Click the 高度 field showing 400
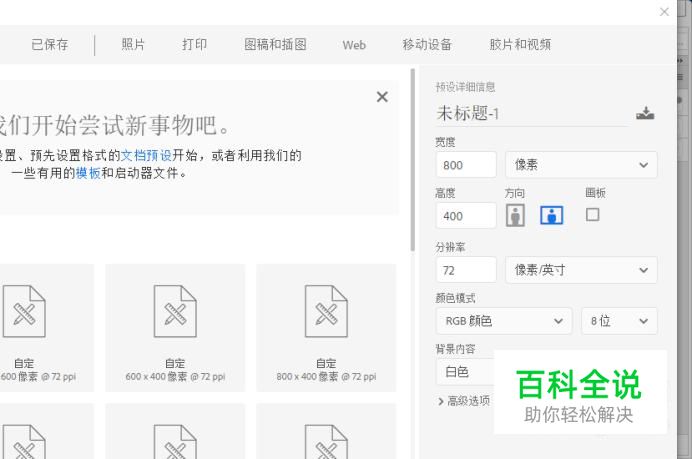Image resolution: width=692 pixels, height=459 pixels. [466, 216]
